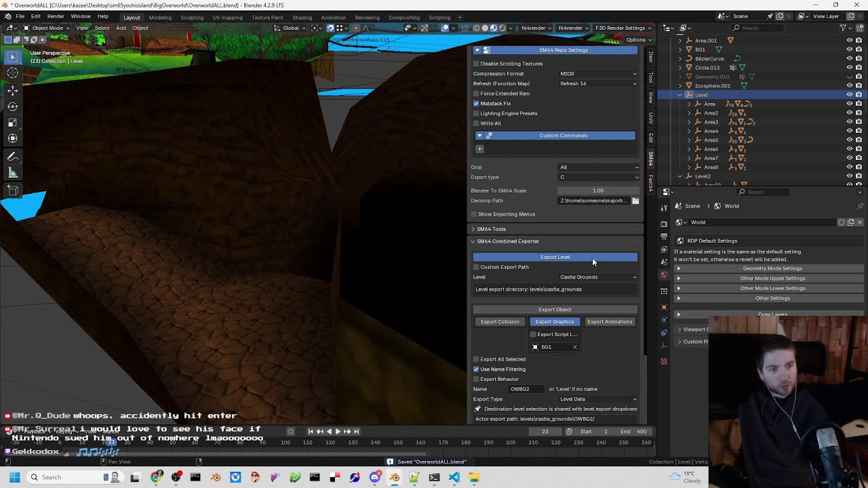Screen dimensions: 868x488
Task: Open the Output properties tab icon
Action: pos(664,236)
